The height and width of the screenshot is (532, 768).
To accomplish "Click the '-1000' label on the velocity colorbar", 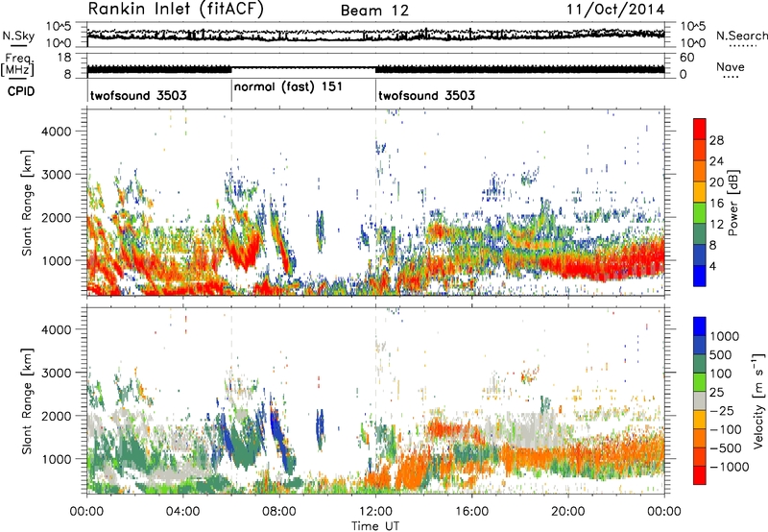I will (x=729, y=467).
